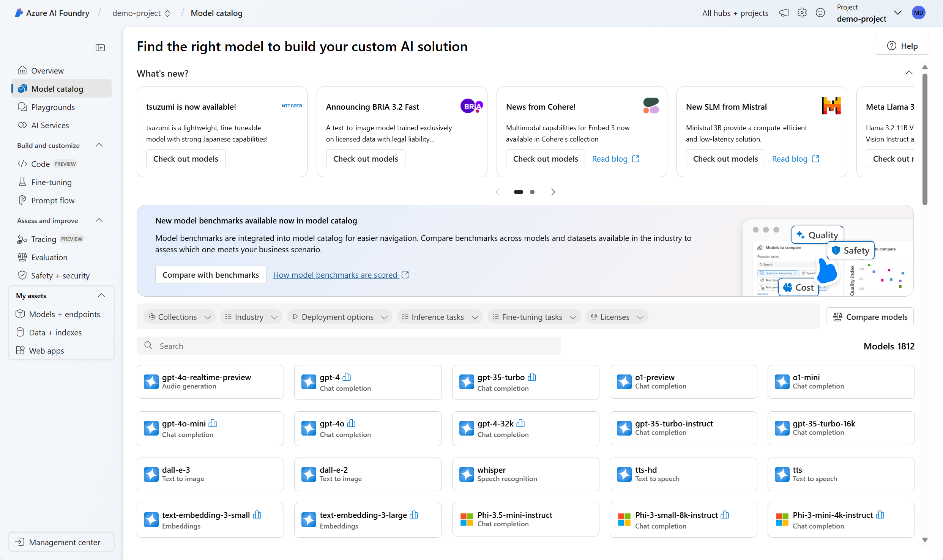
Task: Collapse the left navigation panel
Action: point(100,47)
